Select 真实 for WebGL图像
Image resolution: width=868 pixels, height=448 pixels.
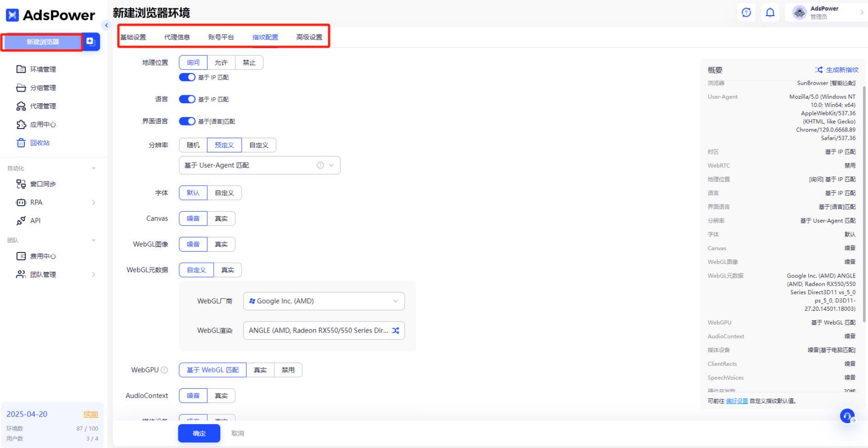pos(221,245)
